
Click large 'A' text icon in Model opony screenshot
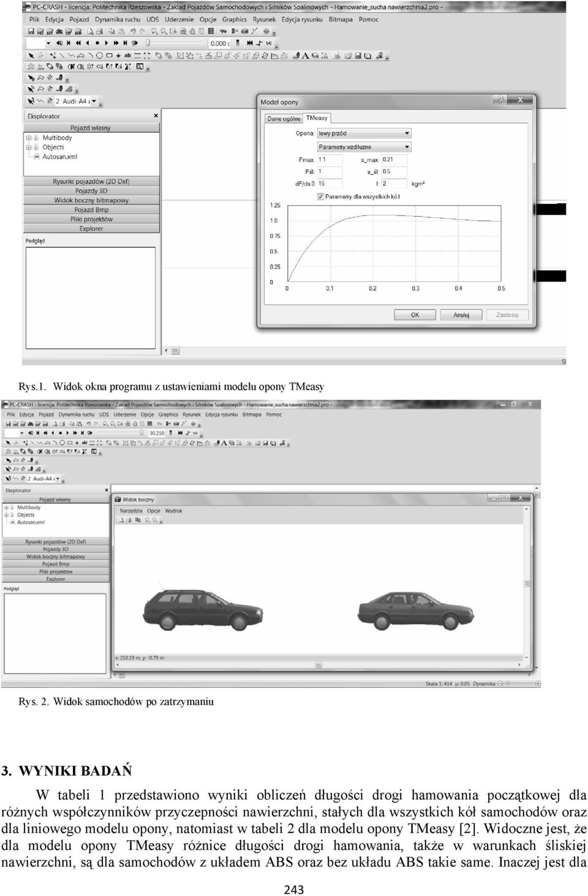point(305,55)
